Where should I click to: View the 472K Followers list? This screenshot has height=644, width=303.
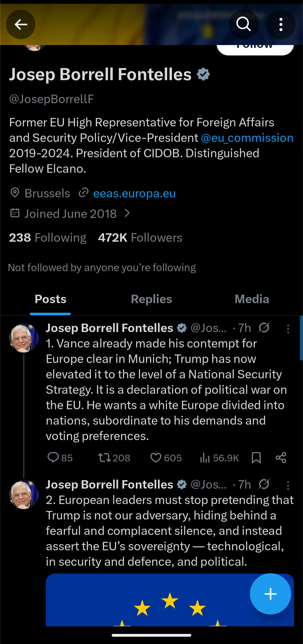[140, 238]
